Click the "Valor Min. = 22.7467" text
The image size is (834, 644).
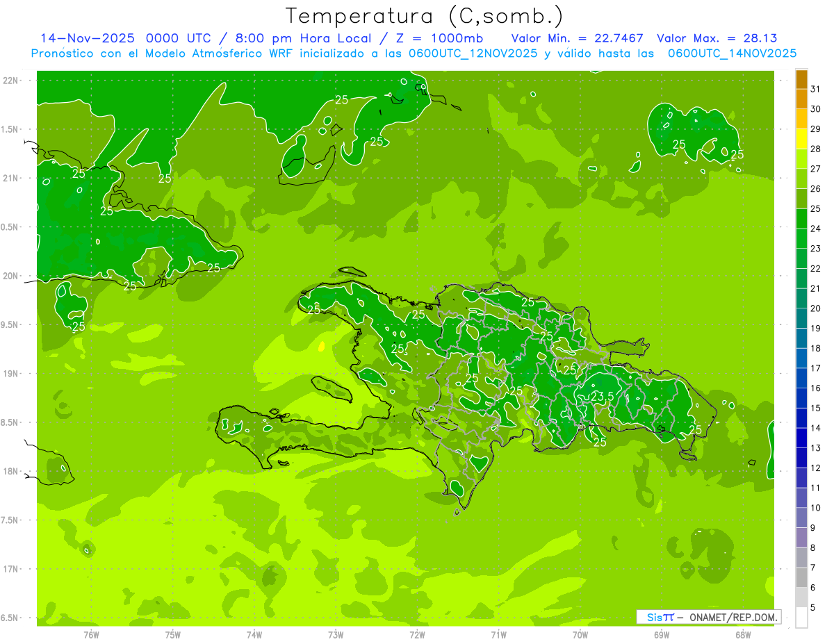[577, 38]
